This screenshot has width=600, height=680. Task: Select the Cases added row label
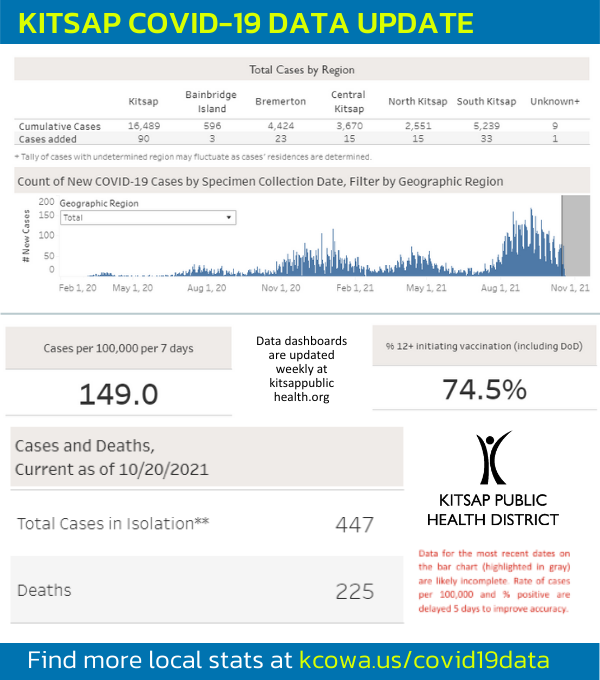point(48,141)
